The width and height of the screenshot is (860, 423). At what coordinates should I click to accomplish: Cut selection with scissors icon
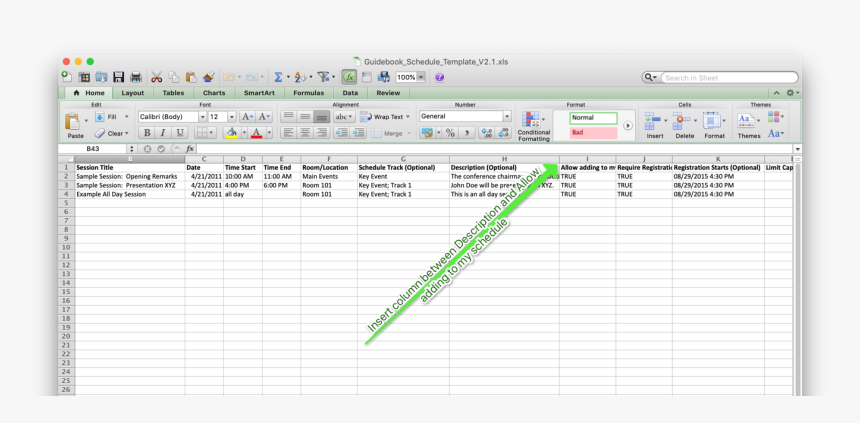[157, 77]
